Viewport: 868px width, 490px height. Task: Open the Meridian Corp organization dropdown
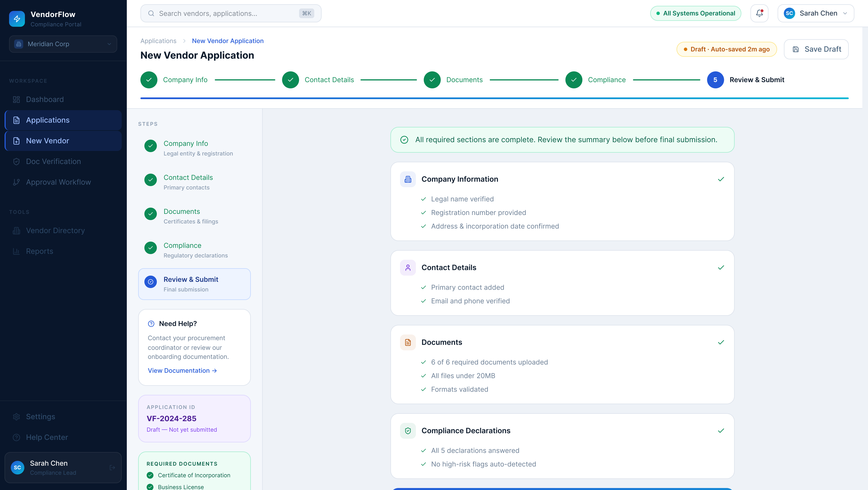pos(63,44)
